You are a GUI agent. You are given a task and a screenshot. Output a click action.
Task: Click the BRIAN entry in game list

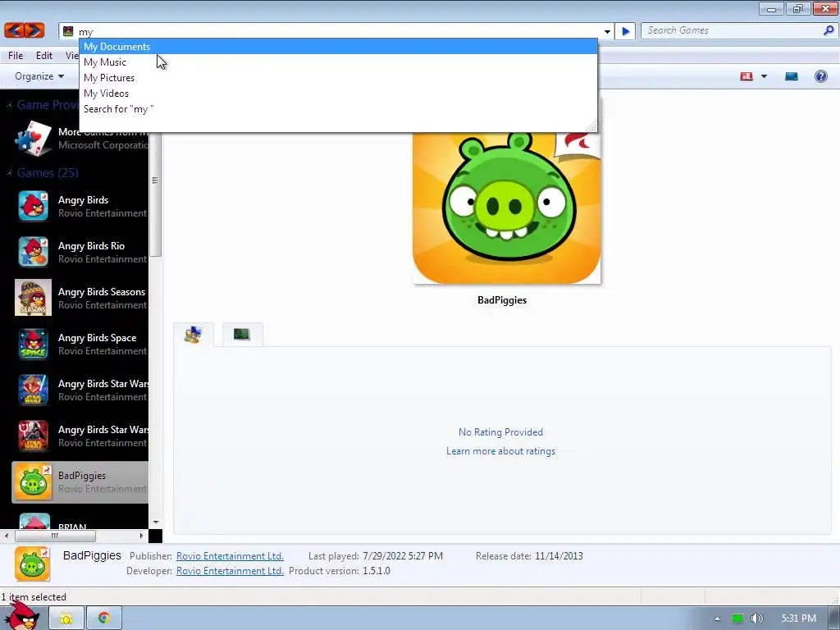80,521
